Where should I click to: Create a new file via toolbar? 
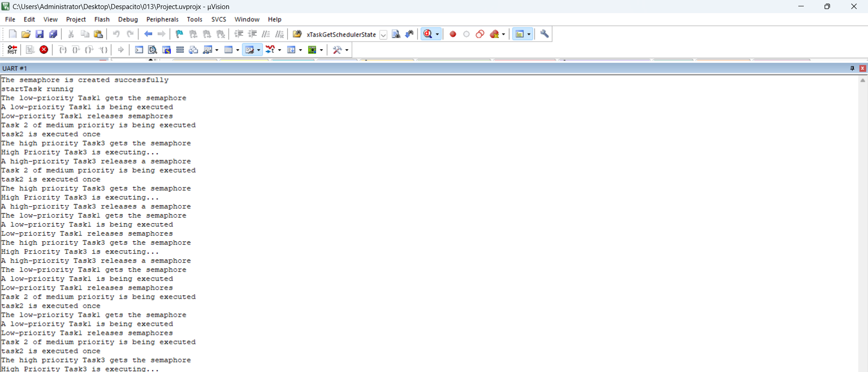point(13,34)
